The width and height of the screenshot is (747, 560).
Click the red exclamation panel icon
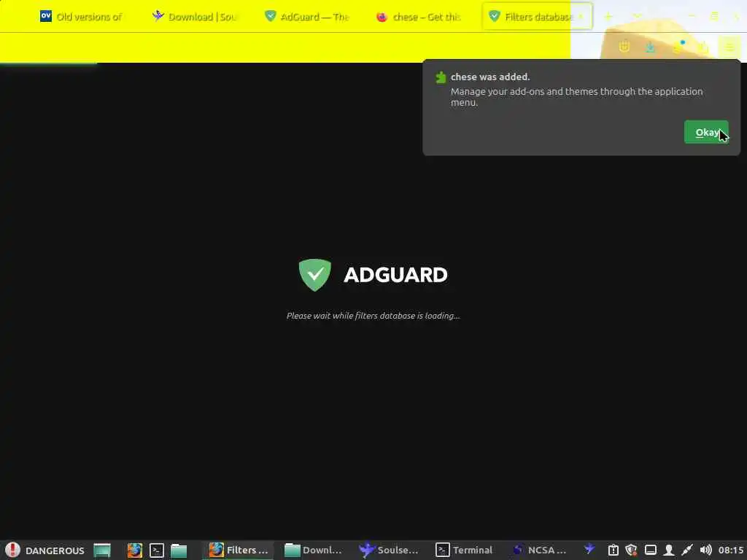[12, 550]
